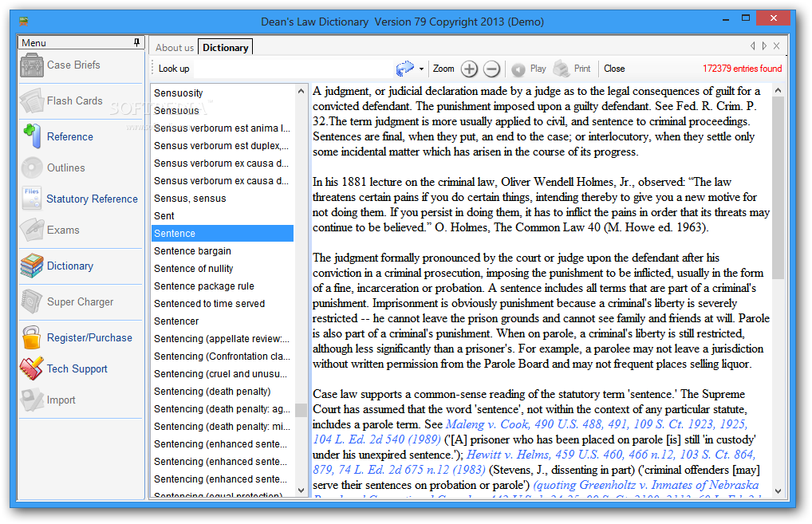Click the app icon in title bar
The width and height of the screenshot is (812, 524).
(23, 22)
